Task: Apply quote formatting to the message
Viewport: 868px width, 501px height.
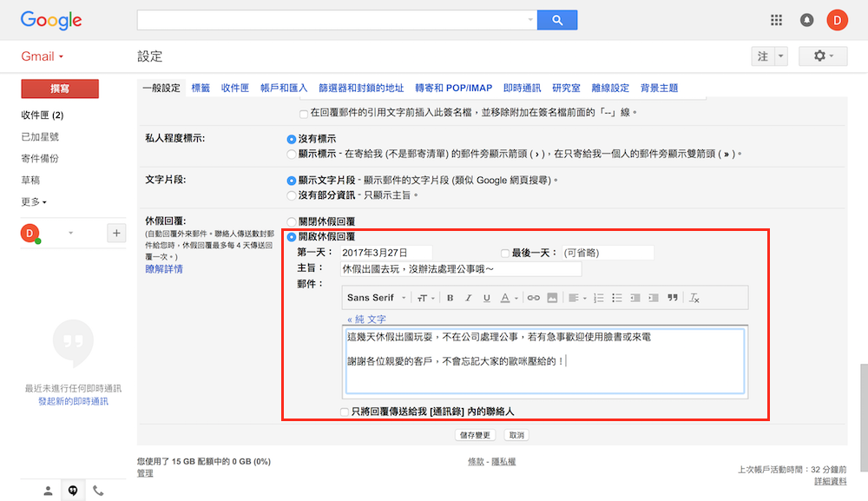Action: (x=672, y=298)
